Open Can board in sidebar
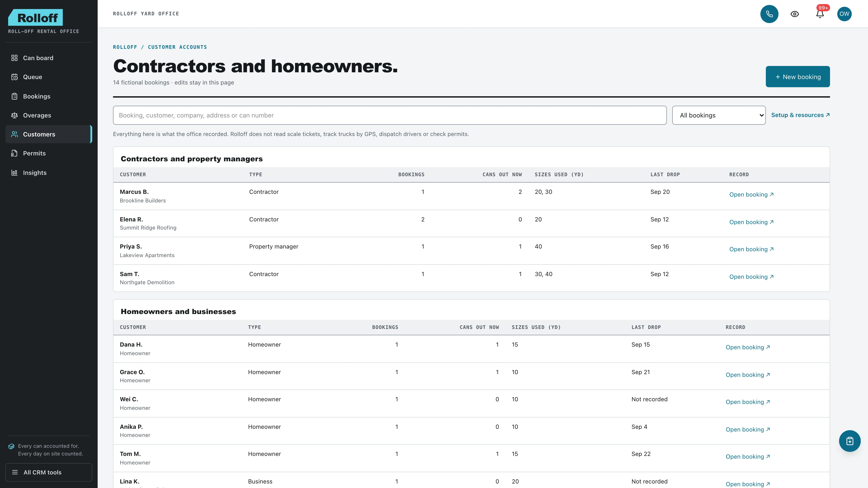Screen dimensions: 868x488 [49, 58]
